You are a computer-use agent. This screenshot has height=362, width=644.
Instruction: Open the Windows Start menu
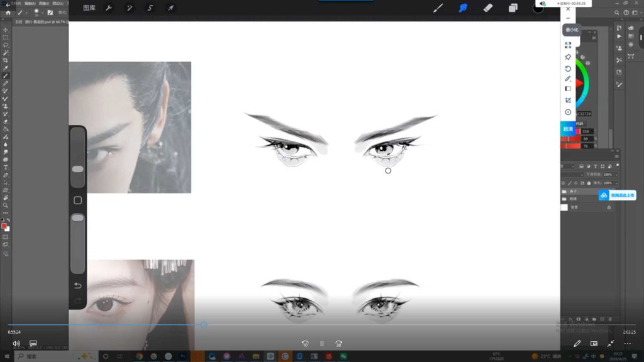pos(7,356)
